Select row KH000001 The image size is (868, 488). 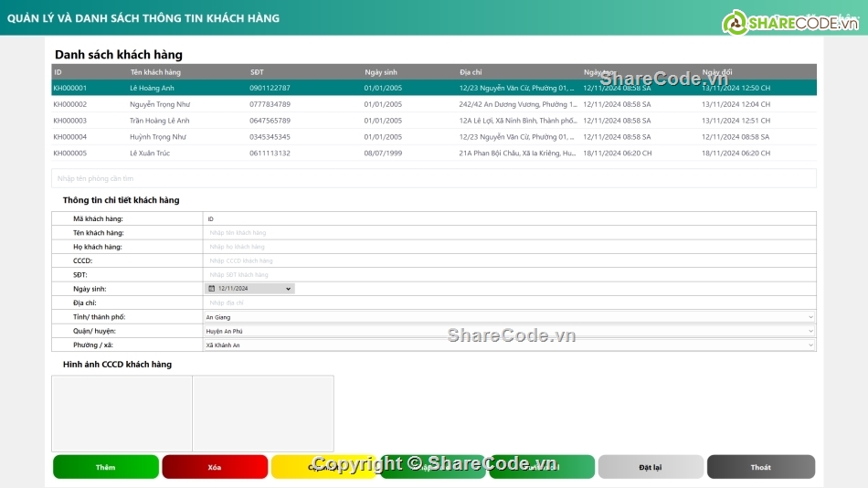434,88
